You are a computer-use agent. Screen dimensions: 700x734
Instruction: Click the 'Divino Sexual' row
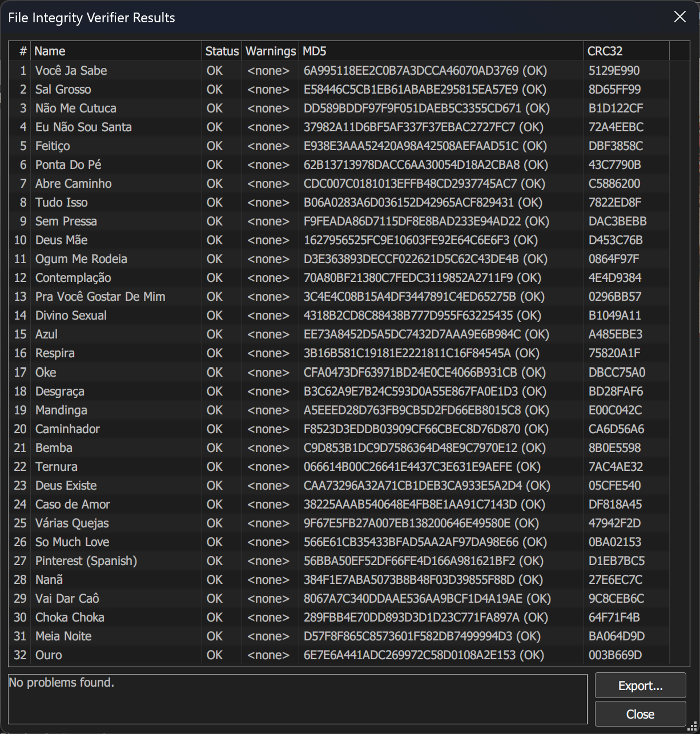[x=349, y=315]
